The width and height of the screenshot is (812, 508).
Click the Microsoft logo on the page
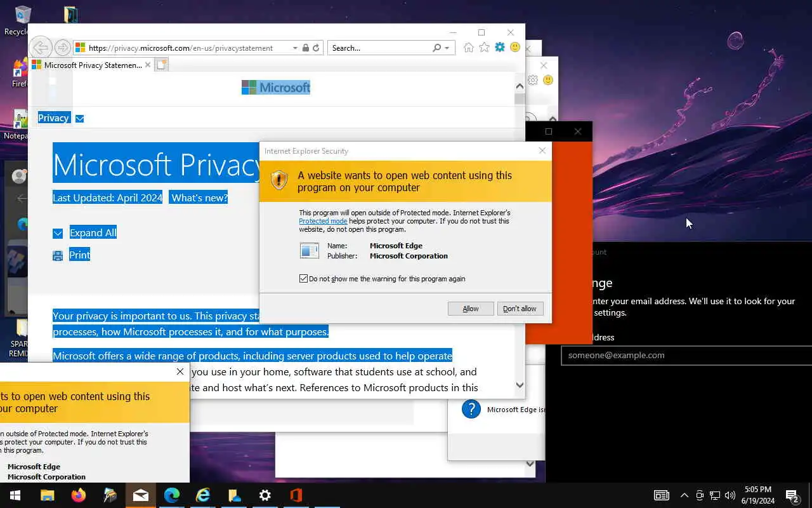[x=276, y=88]
